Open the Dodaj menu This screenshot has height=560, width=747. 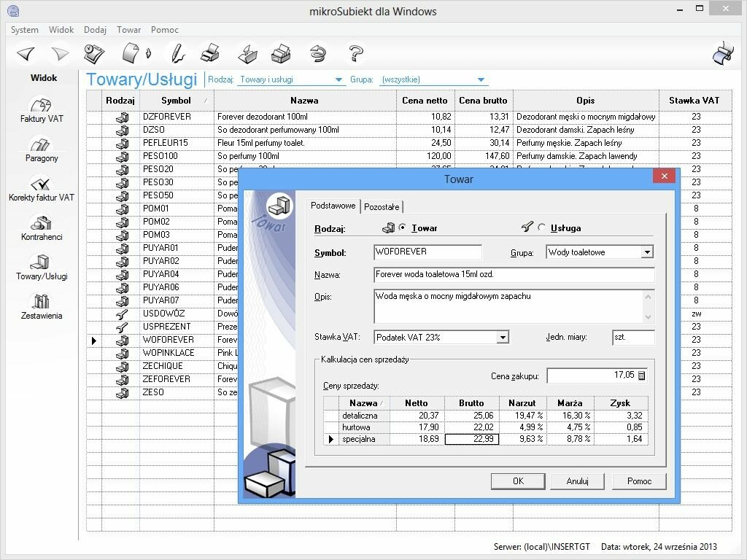(95, 30)
